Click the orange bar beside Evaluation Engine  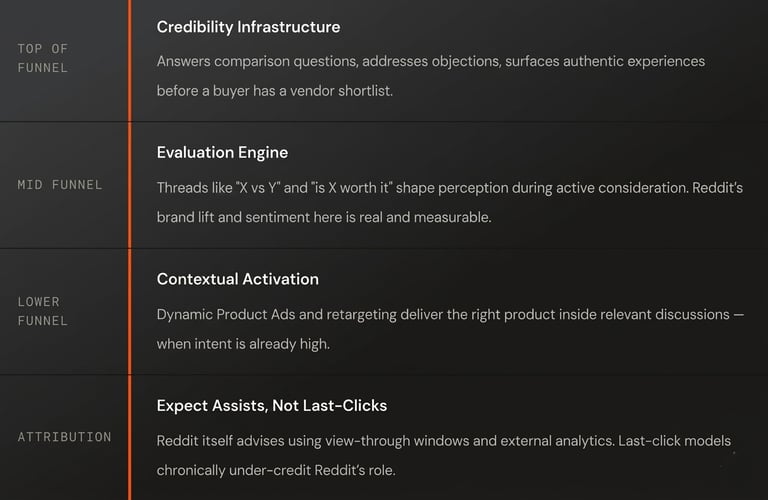pos(130,185)
